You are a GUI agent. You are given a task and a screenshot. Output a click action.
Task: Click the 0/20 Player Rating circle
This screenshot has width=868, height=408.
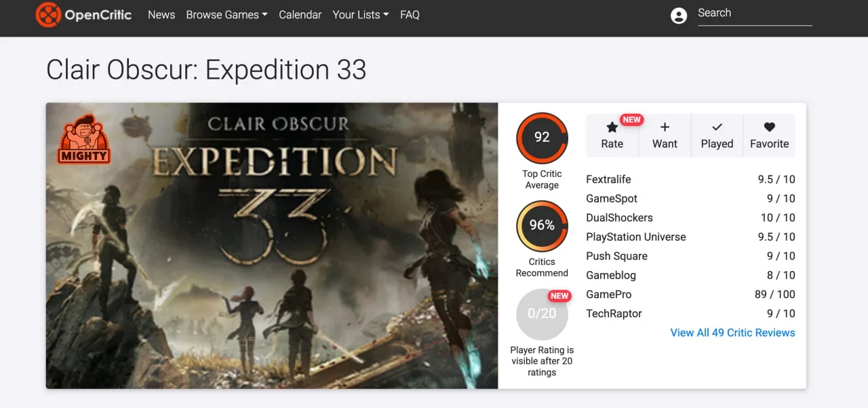(x=542, y=314)
